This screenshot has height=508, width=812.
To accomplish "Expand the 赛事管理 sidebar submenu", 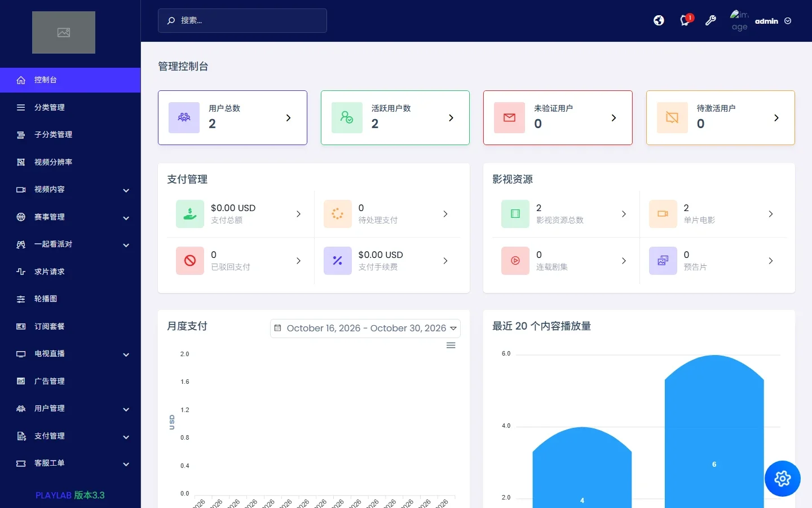I will pyautogui.click(x=70, y=217).
